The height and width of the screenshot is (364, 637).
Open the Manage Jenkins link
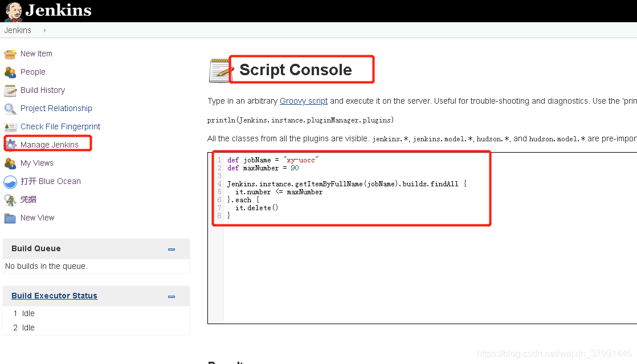[49, 145]
